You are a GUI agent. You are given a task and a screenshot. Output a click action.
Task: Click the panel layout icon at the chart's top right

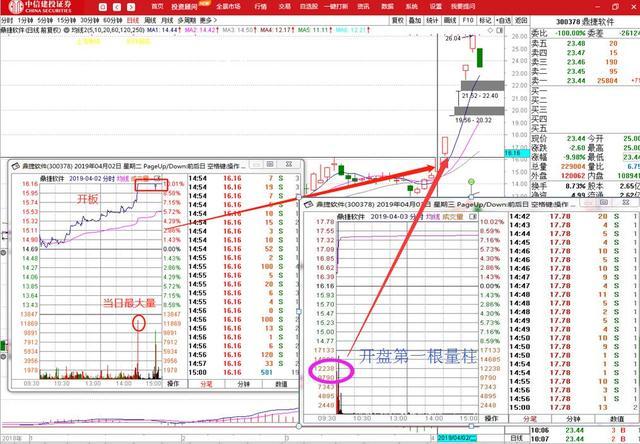499,31
